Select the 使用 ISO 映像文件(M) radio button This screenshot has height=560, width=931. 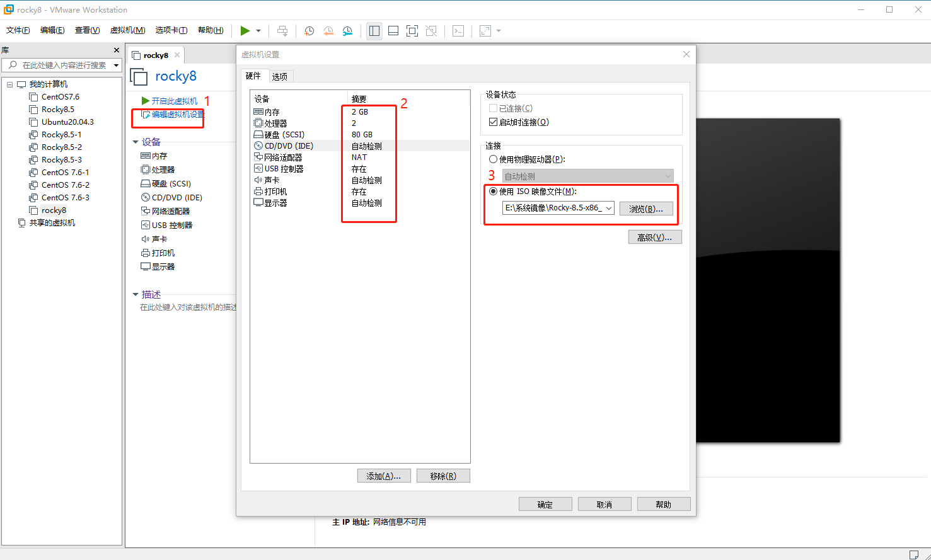pos(494,191)
